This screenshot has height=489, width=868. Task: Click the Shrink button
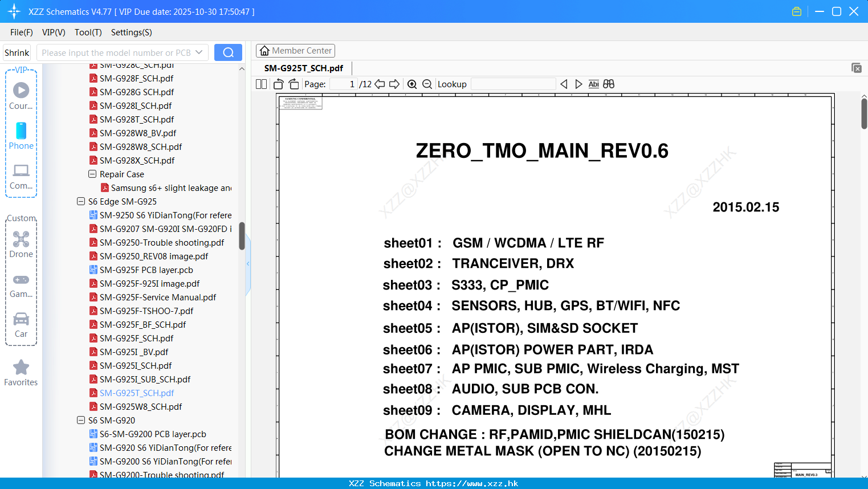[x=17, y=52]
